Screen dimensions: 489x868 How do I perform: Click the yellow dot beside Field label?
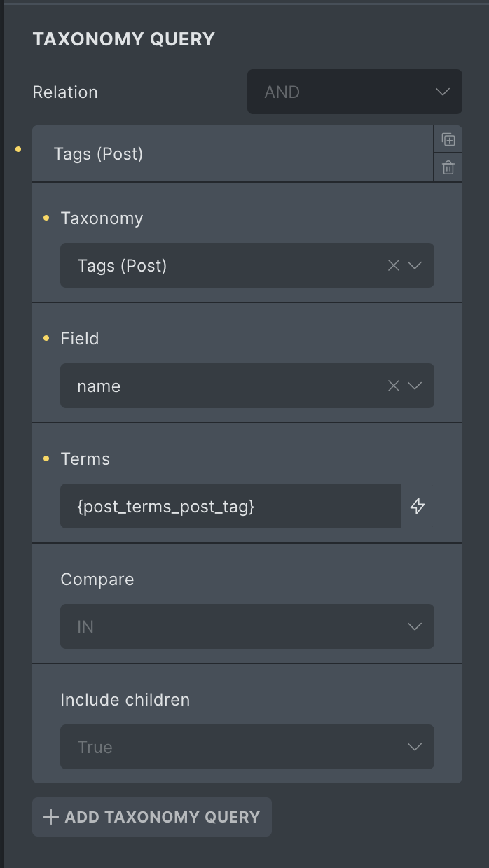(x=46, y=339)
